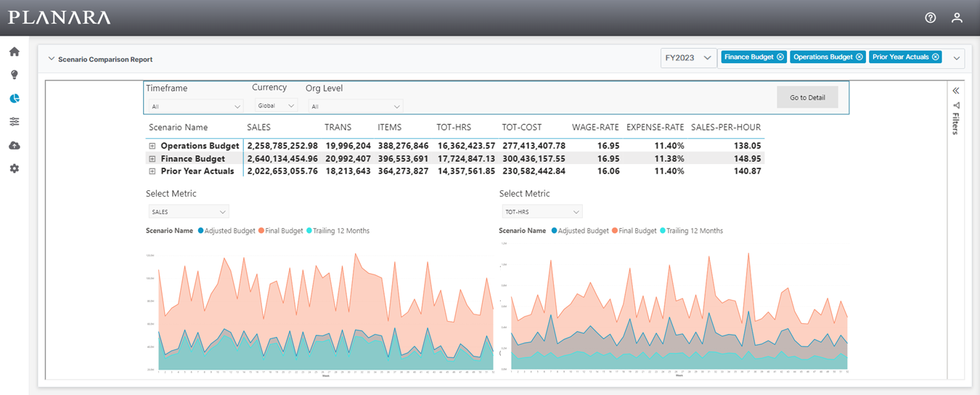Collapse the Filters pane double chevron

(956, 91)
